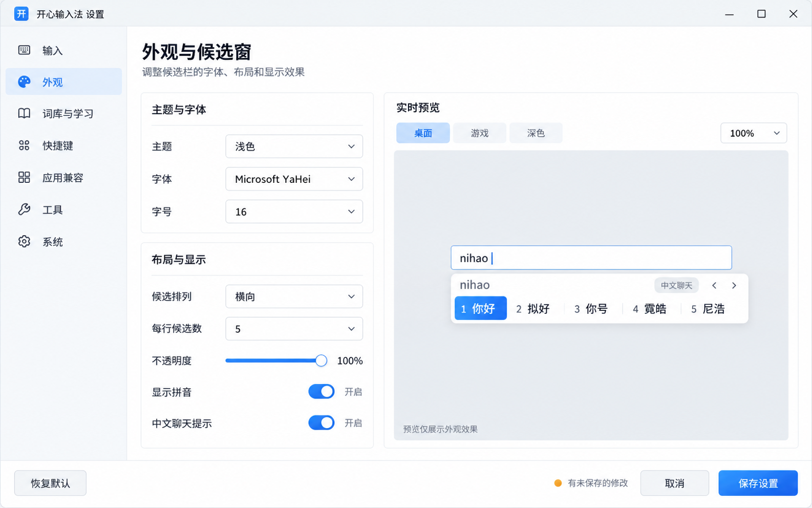The image size is (812, 508).
Task: Close the settings window
Action: (x=793, y=14)
